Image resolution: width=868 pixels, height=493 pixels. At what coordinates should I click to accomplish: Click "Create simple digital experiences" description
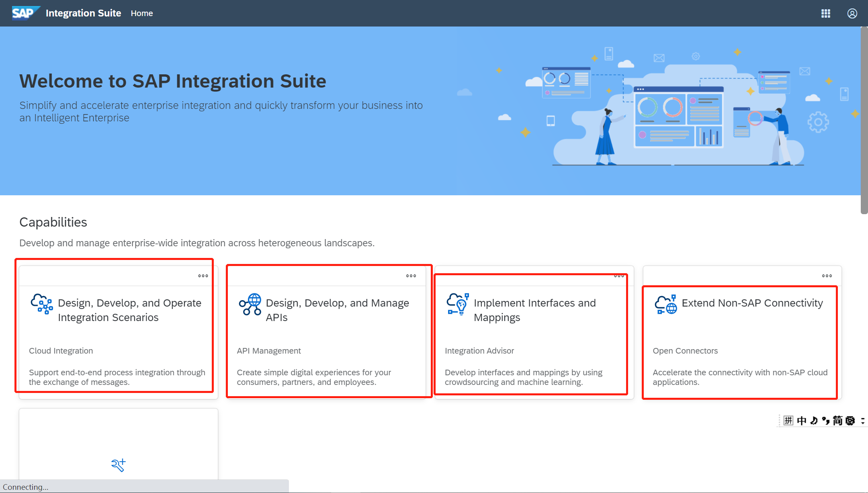coord(314,377)
